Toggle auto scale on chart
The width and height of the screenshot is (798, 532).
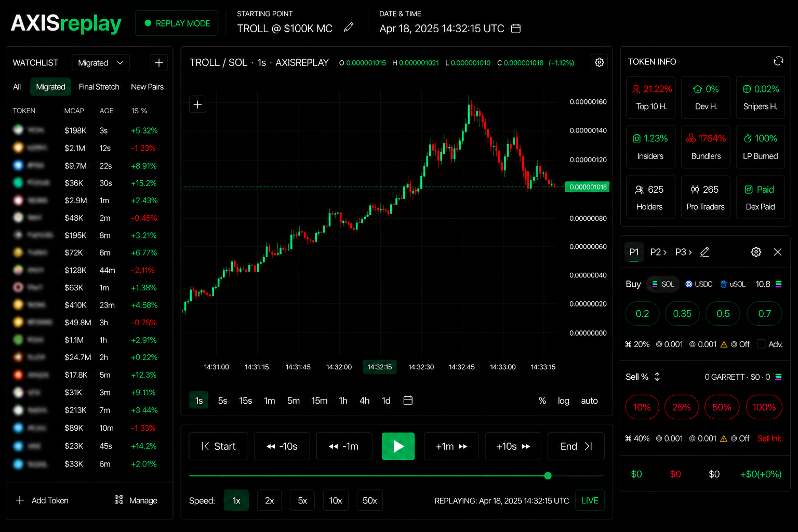click(x=589, y=401)
